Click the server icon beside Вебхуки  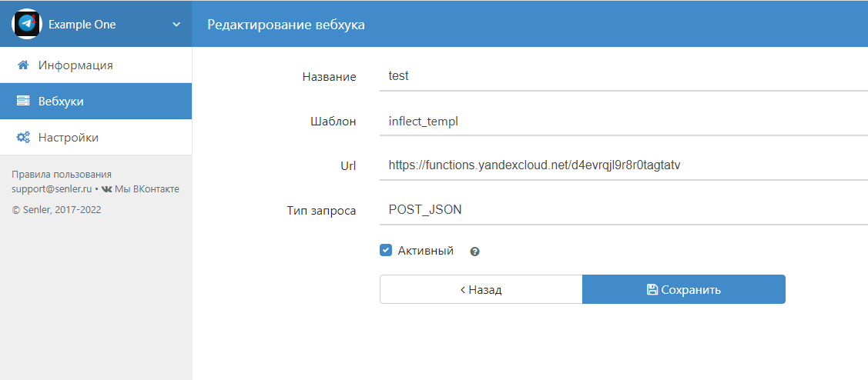pyautogui.click(x=23, y=102)
